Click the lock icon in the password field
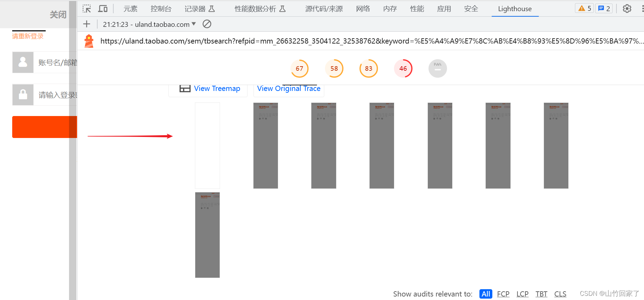644x300 pixels. coord(23,95)
